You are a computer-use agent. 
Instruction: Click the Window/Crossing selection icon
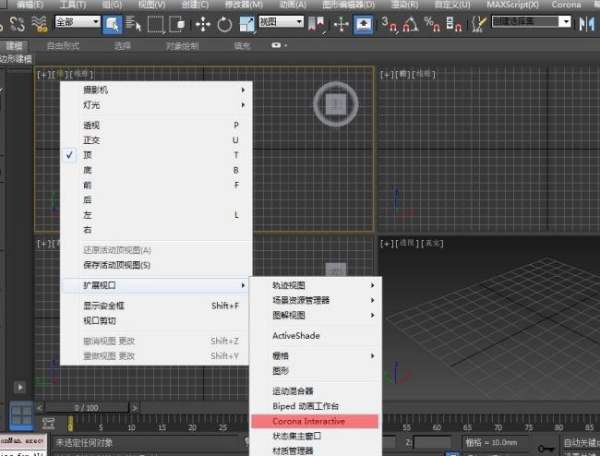click(178, 24)
